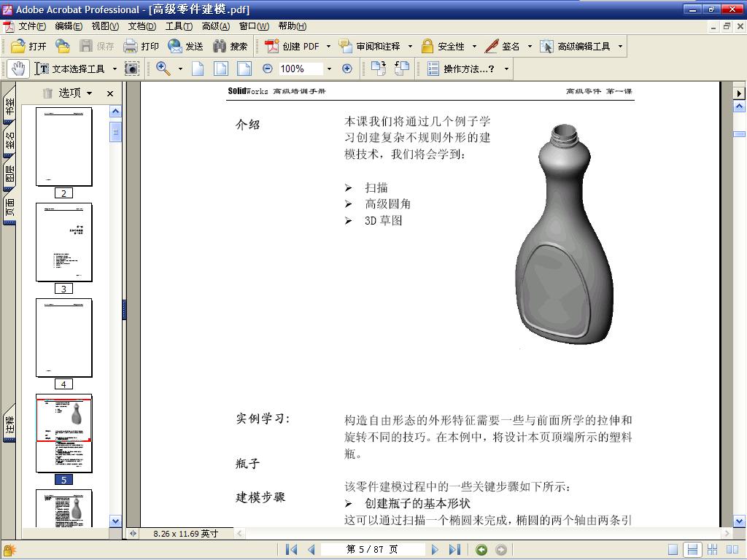Click the page number field 第 5 / 87 页
Viewport: 747px width, 560px height.
(x=372, y=550)
